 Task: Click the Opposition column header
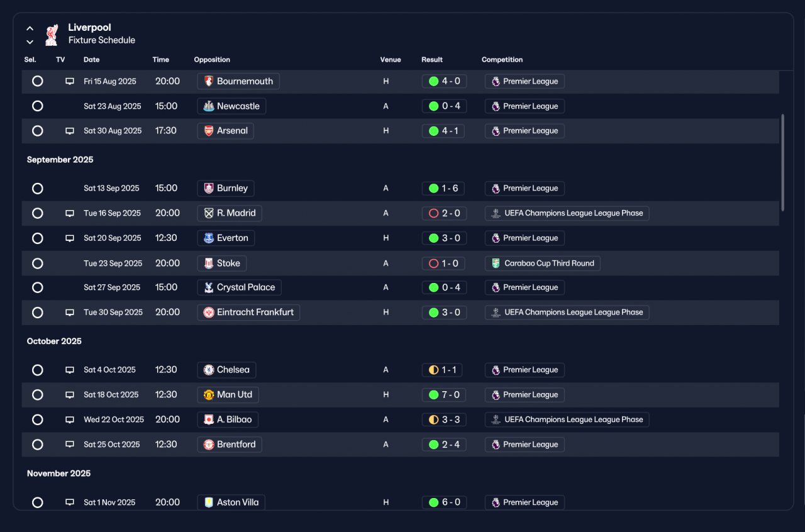(212, 60)
